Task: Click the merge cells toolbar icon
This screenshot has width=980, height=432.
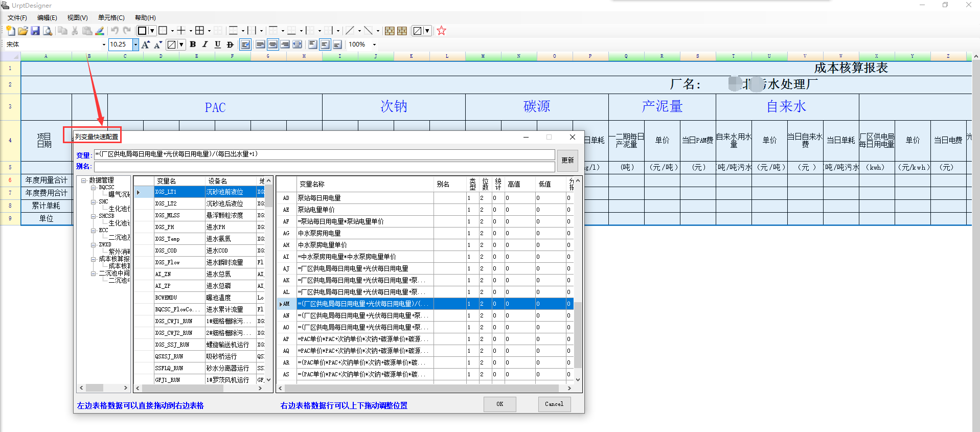Action: [x=390, y=31]
